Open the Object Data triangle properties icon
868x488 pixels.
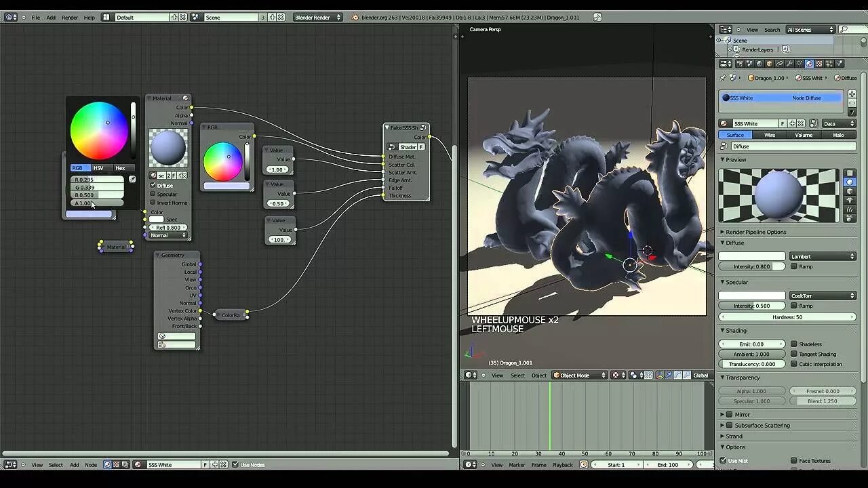(x=799, y=64)
